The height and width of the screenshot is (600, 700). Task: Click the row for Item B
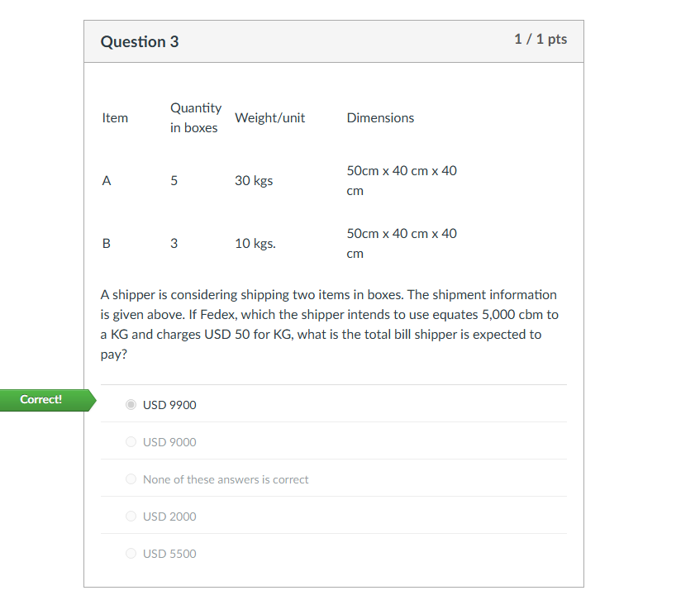coord(106,243)
